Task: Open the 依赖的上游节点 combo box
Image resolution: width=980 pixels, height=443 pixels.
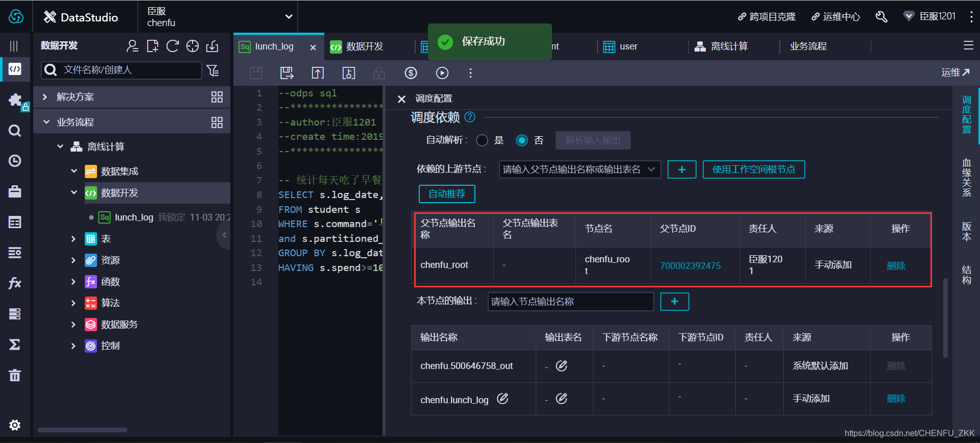Action: pyautogui.click(x=580, y=169)
